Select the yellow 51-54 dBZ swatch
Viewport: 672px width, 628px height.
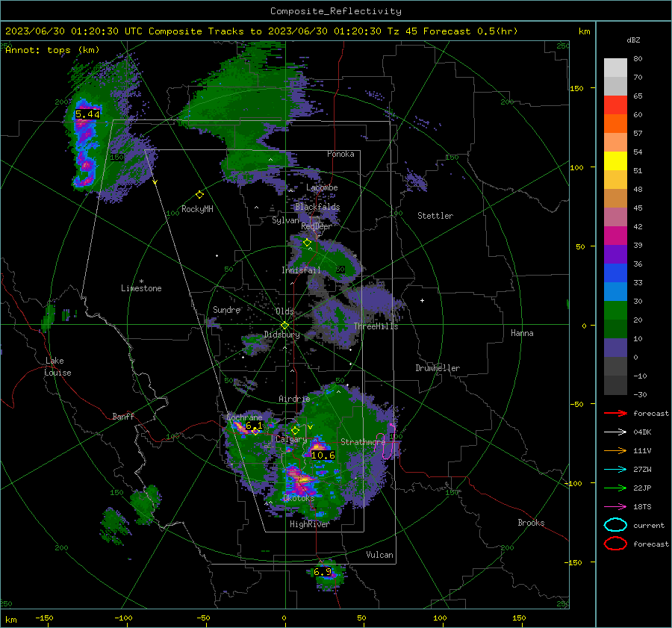point(615,161)
